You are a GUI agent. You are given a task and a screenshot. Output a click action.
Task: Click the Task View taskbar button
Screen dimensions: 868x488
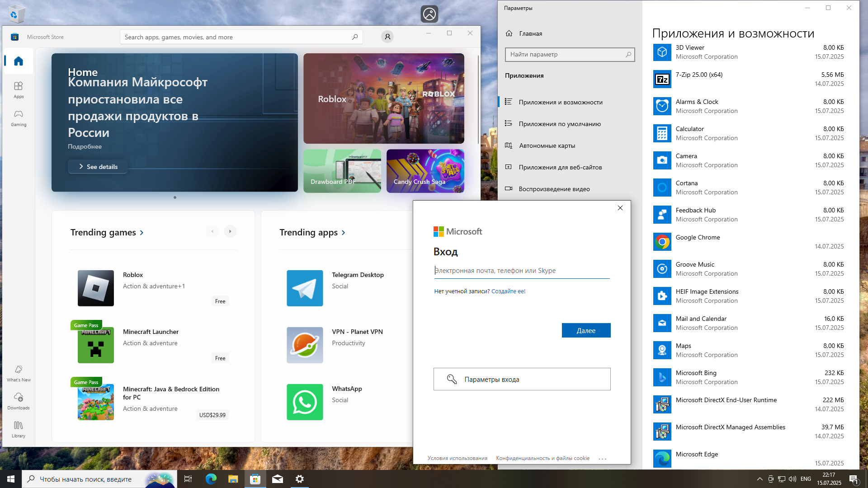188,479
